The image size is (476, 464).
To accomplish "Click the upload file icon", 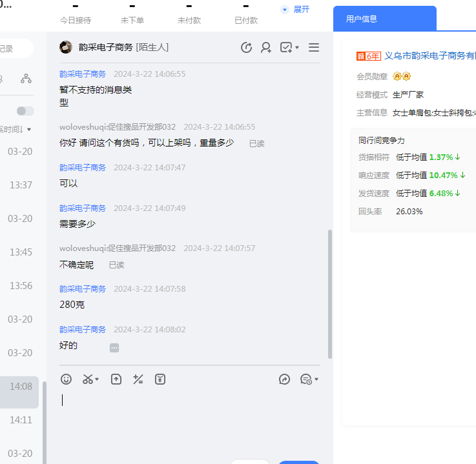I will [116, 379].
